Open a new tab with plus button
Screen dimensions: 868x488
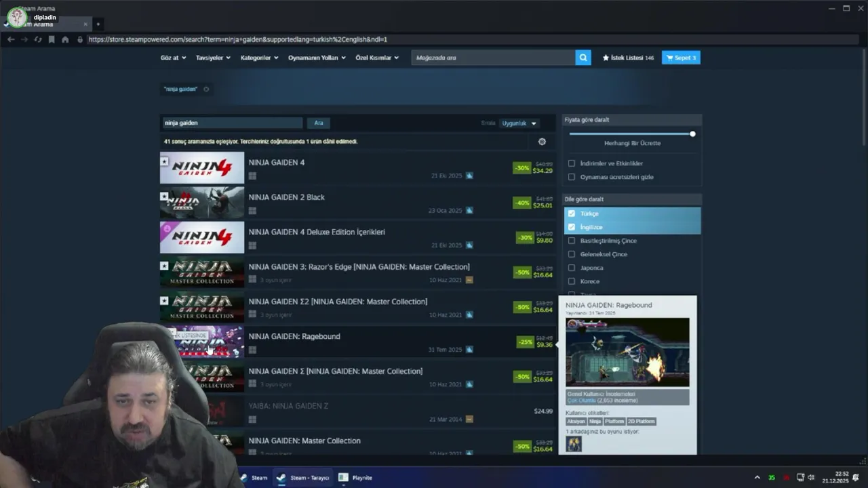point(98,24)
